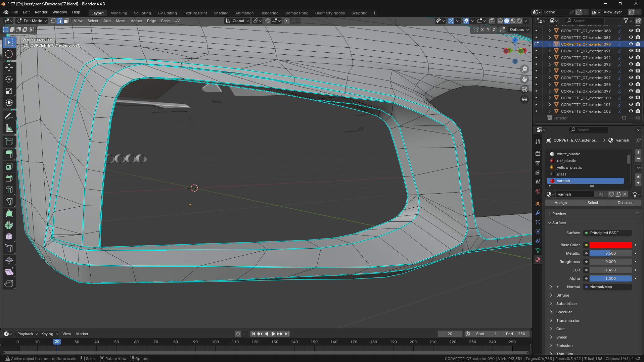
Task: Hide CORVETTE_C7_exterior.095 in viewport
Action: (631, 71)
